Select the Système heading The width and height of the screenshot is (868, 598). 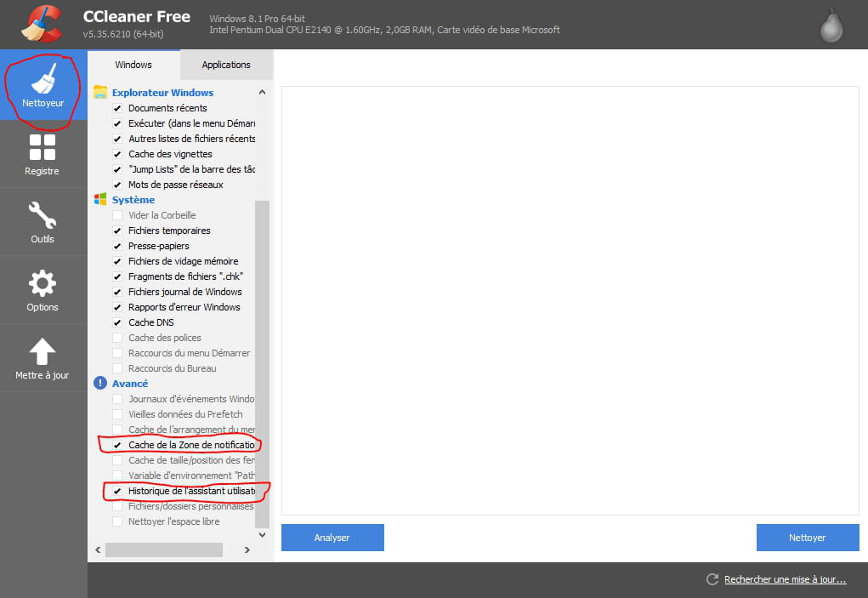click(x=133, y=200)
